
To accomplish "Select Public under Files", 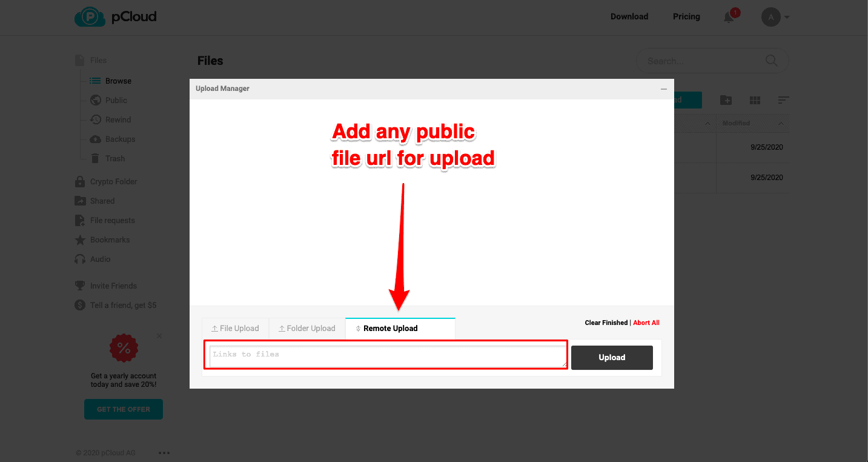I will click(x=115, y=100).
